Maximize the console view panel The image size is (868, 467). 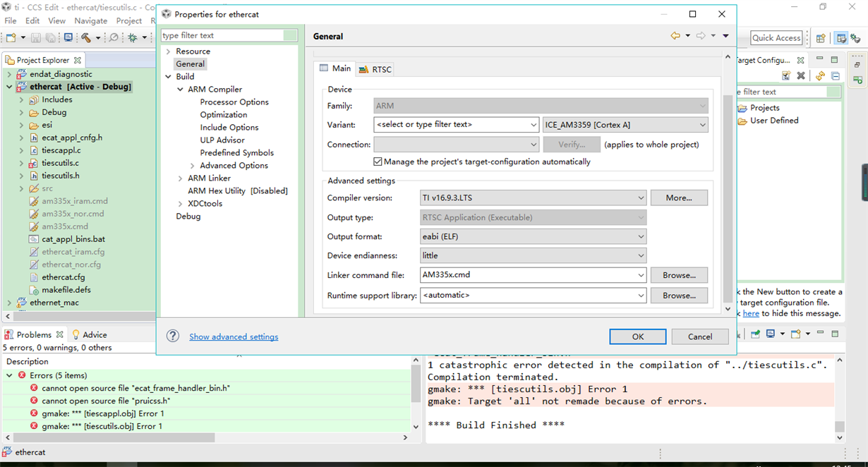pos(835,334)
